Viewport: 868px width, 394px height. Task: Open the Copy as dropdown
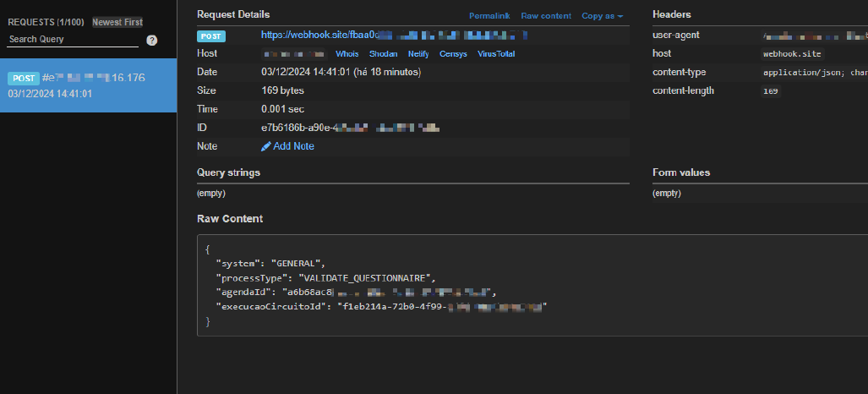tap(603, 16)
